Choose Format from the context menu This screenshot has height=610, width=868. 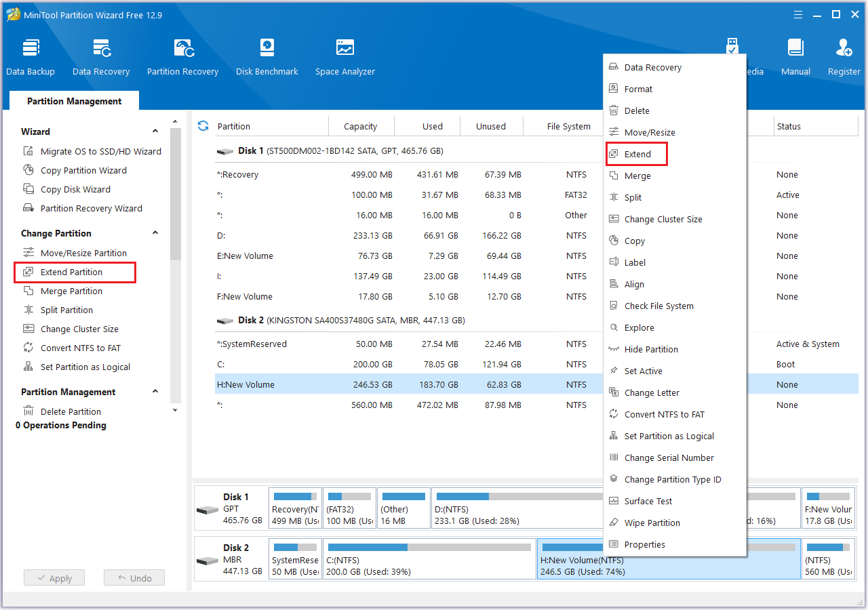pos(675,89)
